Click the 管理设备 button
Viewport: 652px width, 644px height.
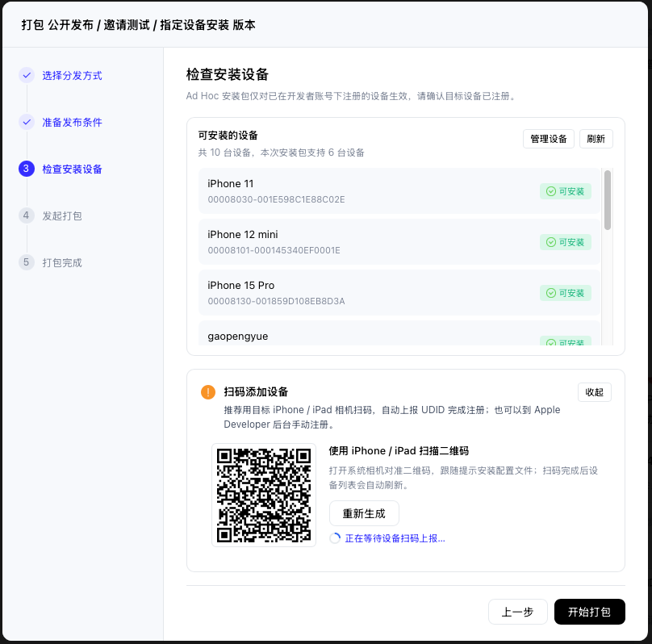(x=549, y=139)
